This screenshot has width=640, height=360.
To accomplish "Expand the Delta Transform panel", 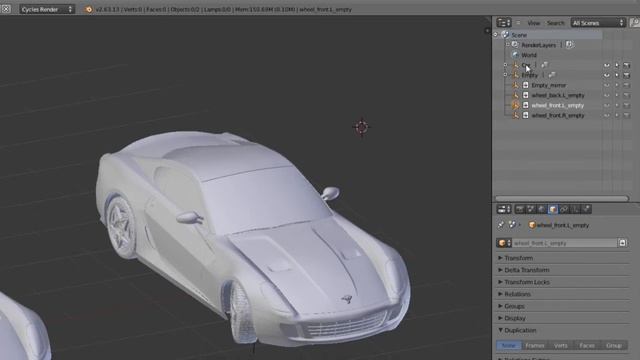I will point(524,270).
